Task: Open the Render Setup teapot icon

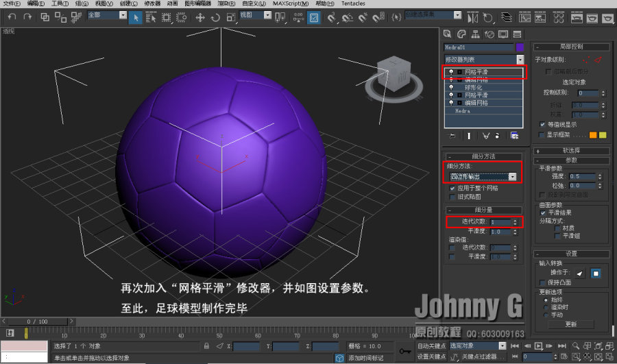Action: 577,17
